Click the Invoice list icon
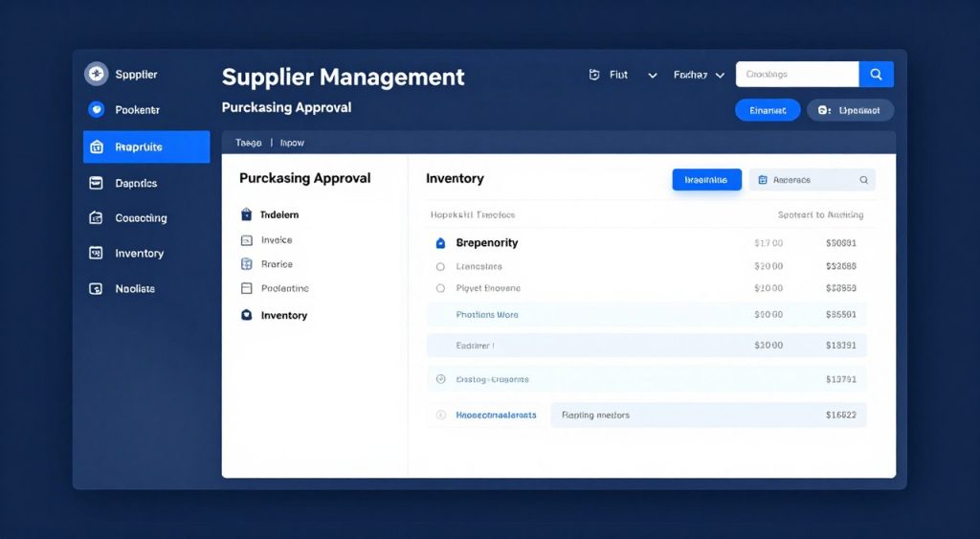 [x=246, y=240]
